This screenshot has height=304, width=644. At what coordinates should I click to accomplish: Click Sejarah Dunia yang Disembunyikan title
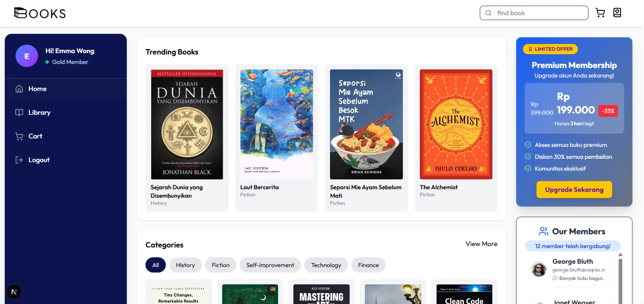click(x=177, y=191)
